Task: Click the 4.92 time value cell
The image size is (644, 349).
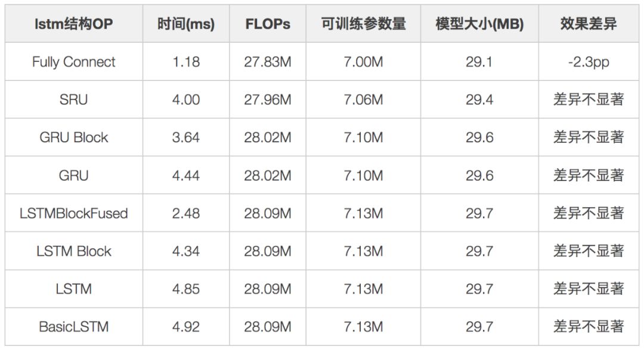Action: (x=185, y=327)
